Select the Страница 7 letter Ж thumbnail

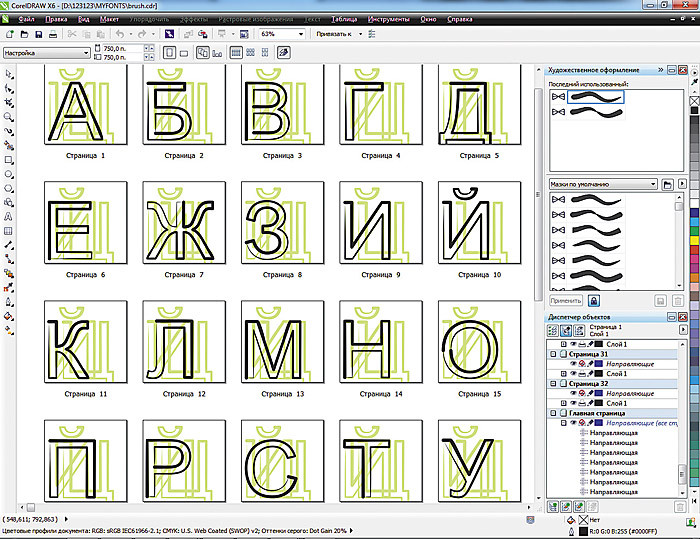184,222
